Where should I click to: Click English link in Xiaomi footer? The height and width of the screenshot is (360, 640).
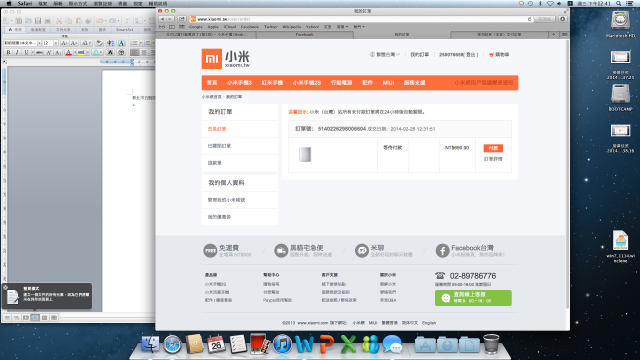[429, 322]
